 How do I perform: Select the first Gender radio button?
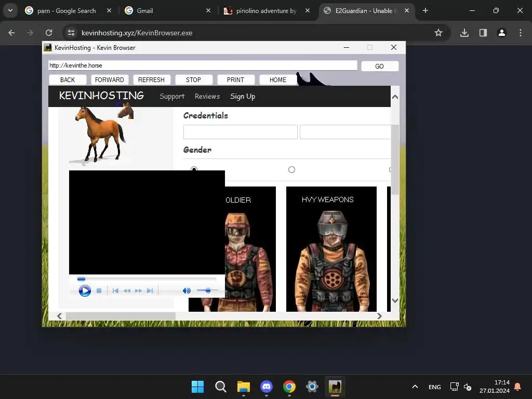coord(194,169)
